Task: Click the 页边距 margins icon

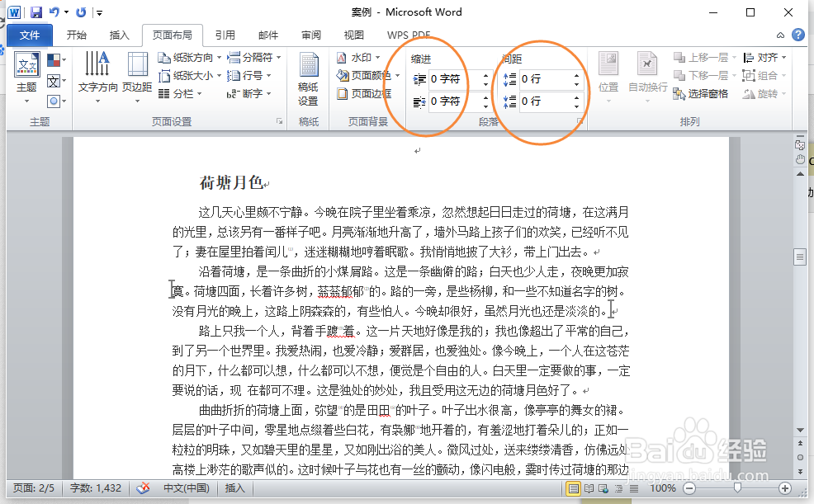Action: click(137, 77)
